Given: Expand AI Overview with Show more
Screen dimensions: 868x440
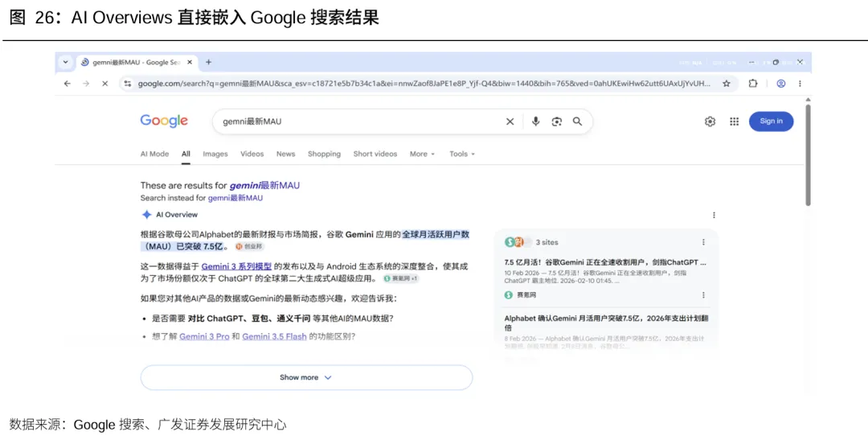Looking at the screenshot, I should [306, 377].
